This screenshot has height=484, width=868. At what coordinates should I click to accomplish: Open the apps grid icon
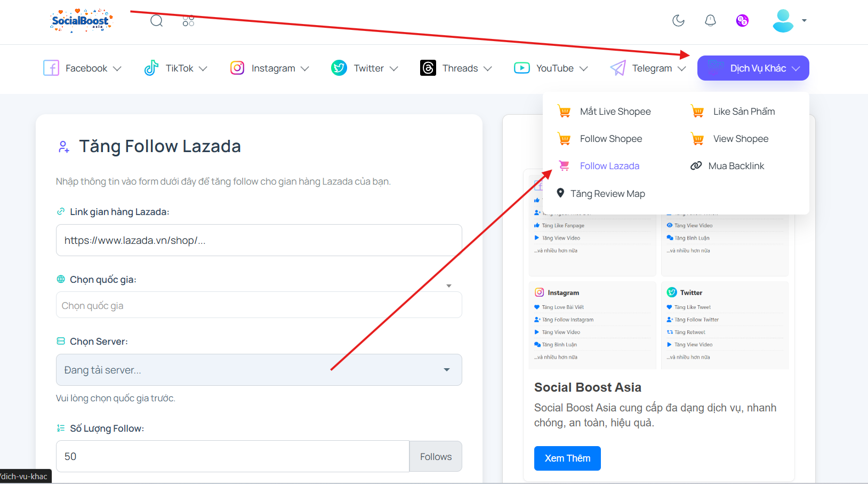[x=188, y=21]
